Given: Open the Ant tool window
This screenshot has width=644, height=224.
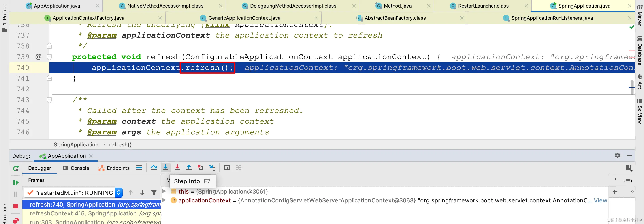Looking at the screenshot, I should 640,81.
